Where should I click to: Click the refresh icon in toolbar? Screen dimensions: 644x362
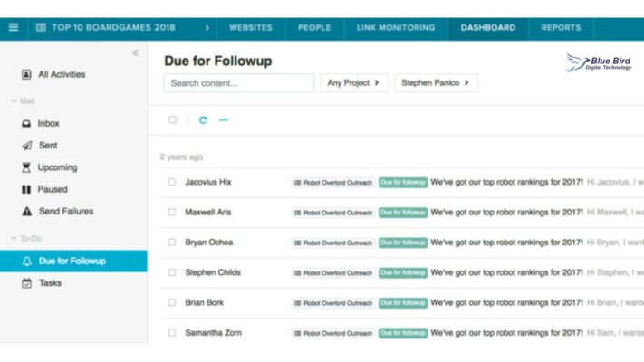pyautogui.click(x=203, y=119)
